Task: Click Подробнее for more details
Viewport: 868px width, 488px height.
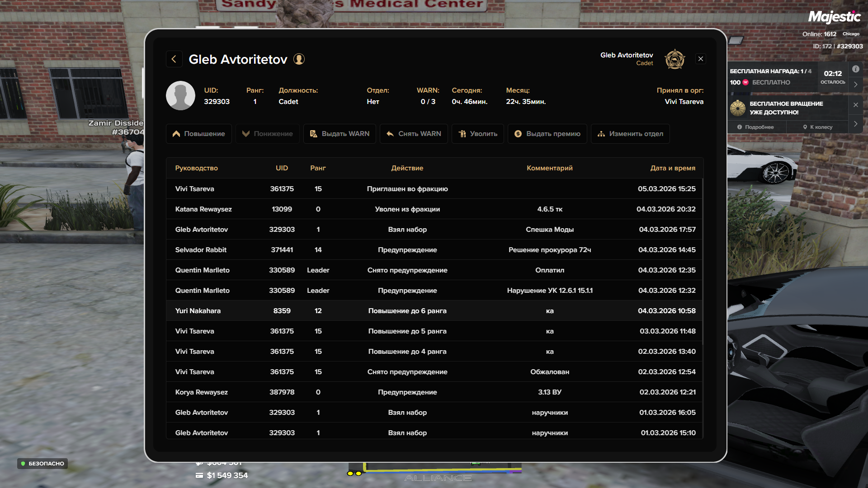Action: click(x=755, y=127)
